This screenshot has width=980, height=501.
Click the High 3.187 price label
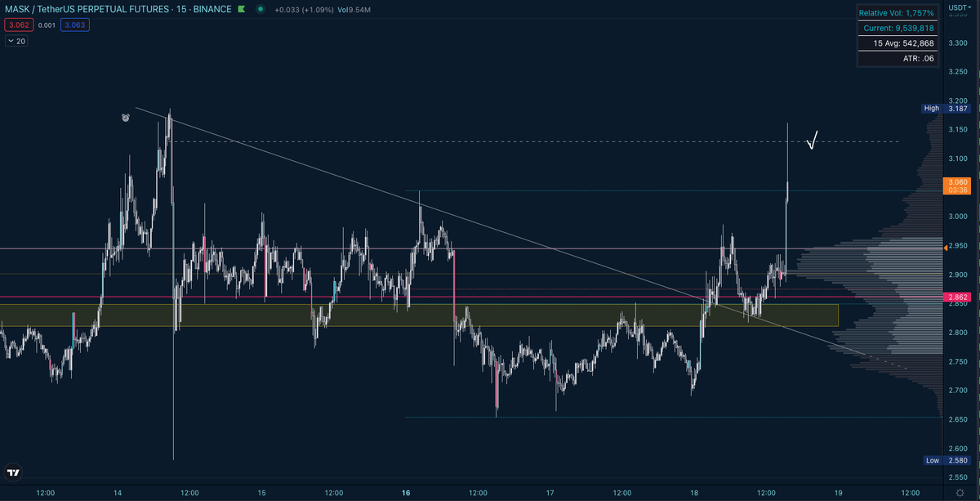pyautogui.click(x=946, y=108)
